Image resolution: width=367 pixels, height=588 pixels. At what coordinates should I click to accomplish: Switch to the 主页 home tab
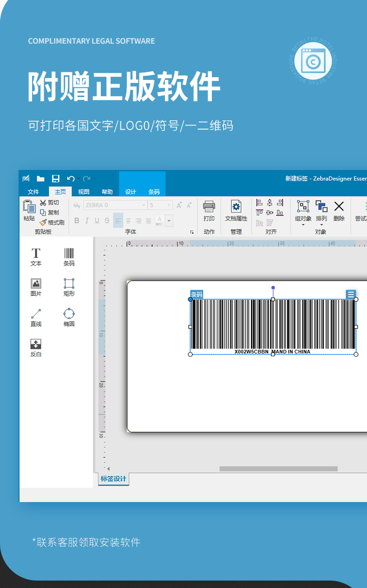(x=60, y=192)
